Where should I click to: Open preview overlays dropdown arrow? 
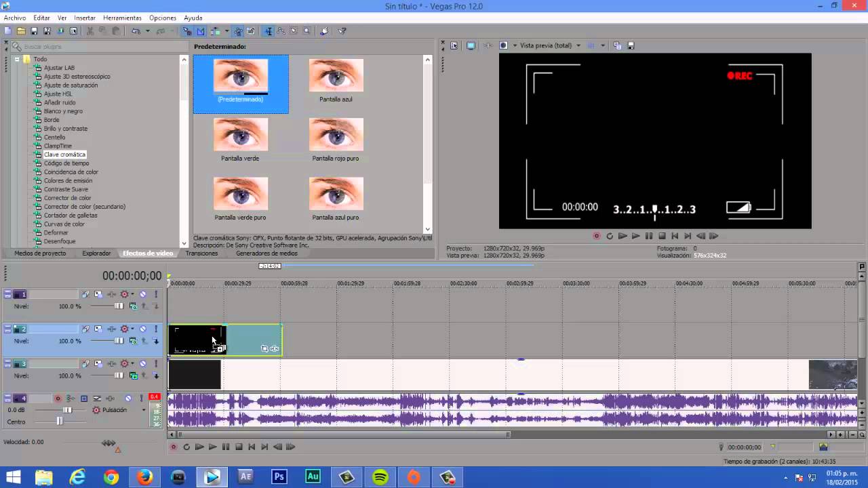point(603,45)
